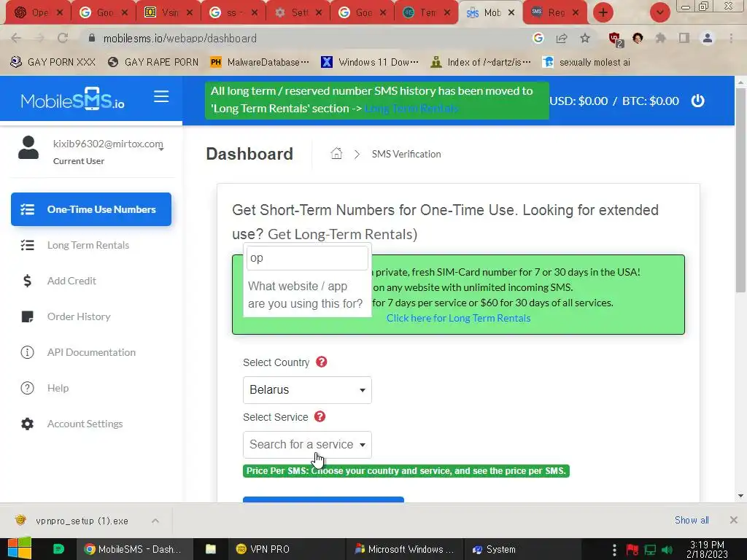
Task: Open the uBlock shield extension icon
Action: click(x=615, y=39)
